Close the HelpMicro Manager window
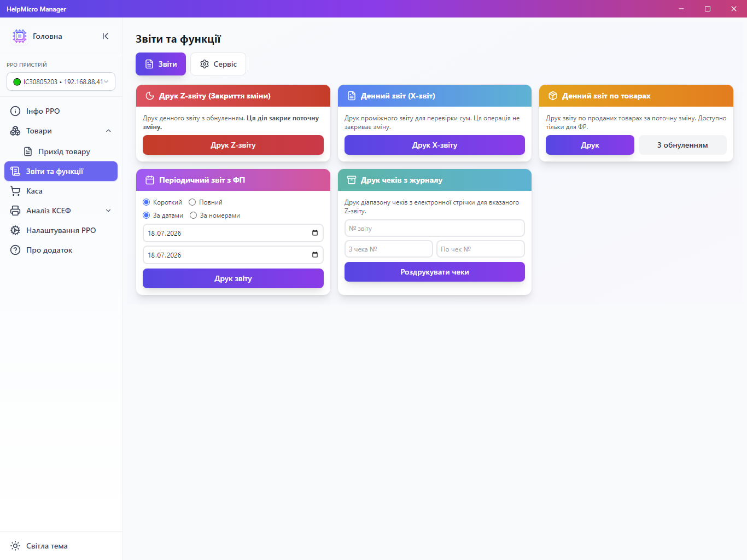 point(734,9)
